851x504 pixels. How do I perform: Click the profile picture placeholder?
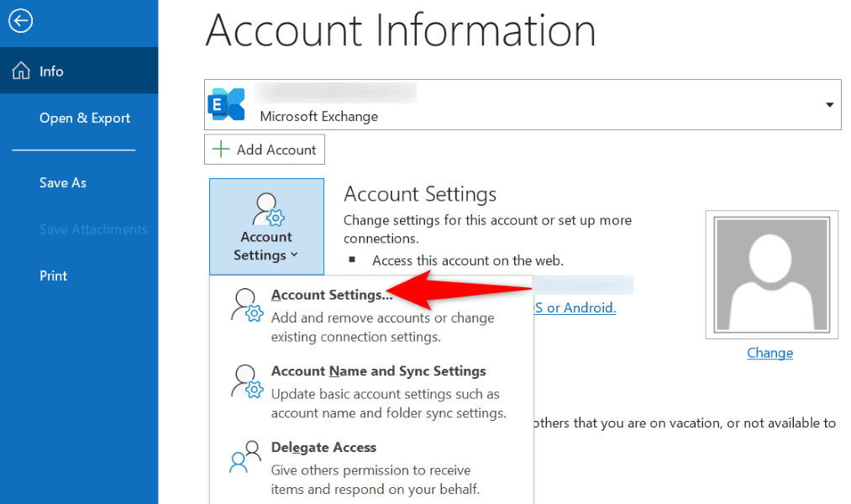click(x=771, y=273)
